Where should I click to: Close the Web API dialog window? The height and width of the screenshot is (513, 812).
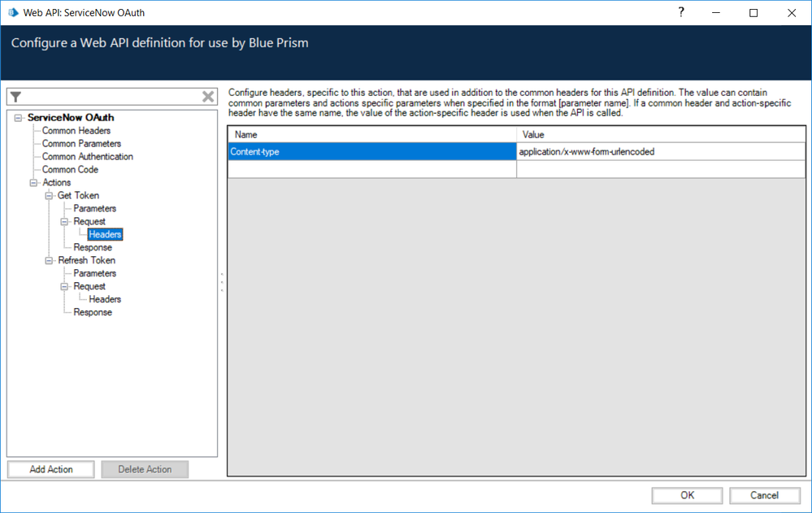pyautogui.click(x=792, y=13)
